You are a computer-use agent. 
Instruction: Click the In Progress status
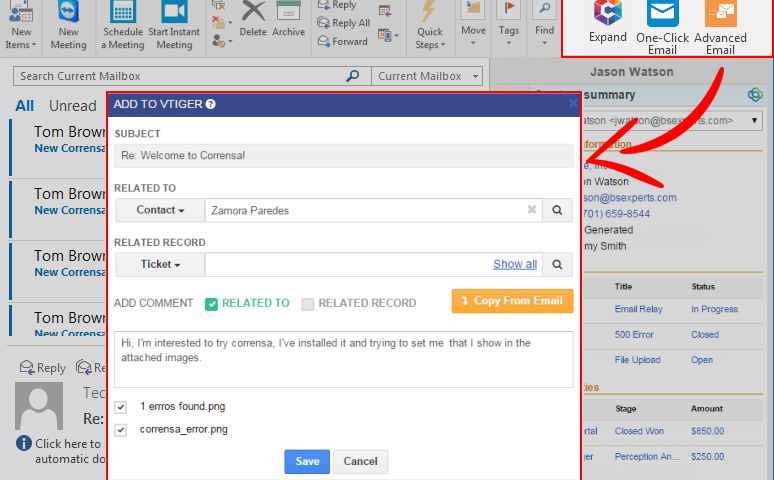point(714,309)
